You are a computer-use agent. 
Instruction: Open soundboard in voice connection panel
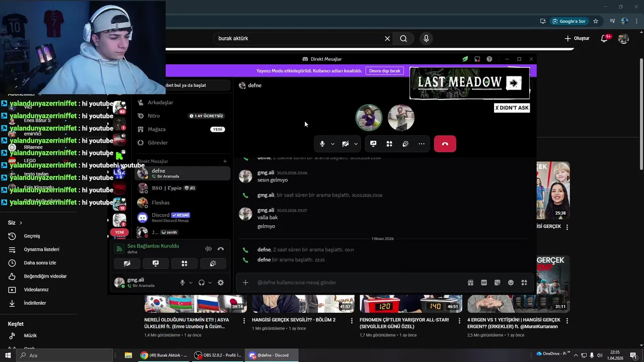213,263
